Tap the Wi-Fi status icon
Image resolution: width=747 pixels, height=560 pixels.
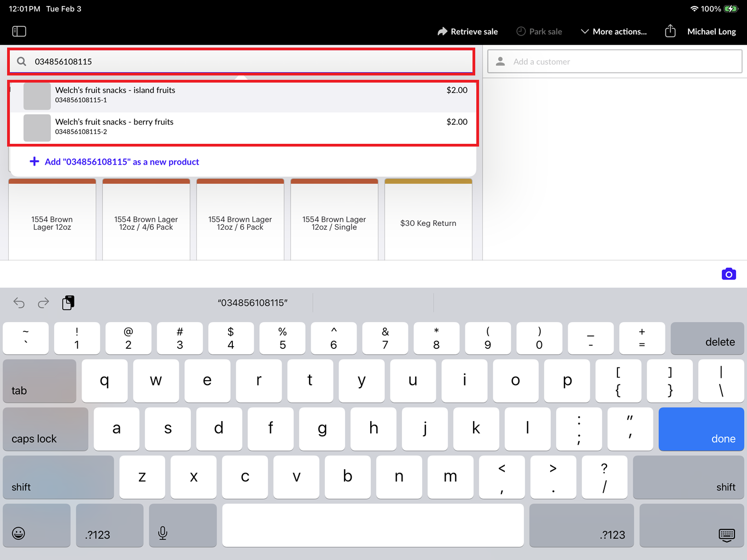click(x=695, y=9)
